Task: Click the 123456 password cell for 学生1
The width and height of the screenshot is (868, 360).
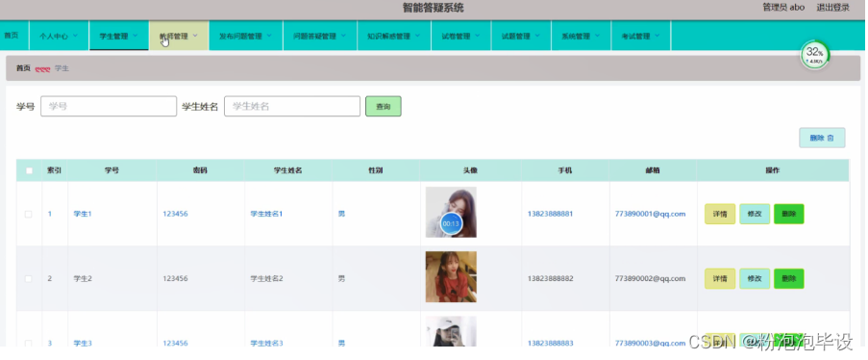Action: (175, 214)
